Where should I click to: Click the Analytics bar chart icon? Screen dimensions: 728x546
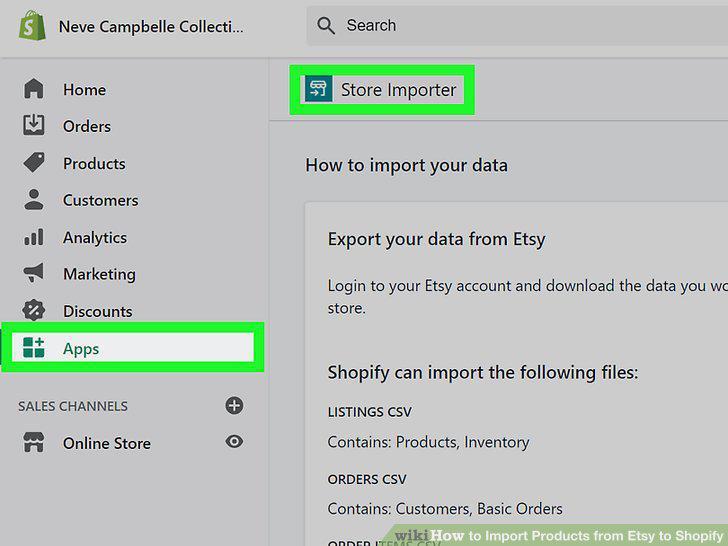[x=33, y=237]
